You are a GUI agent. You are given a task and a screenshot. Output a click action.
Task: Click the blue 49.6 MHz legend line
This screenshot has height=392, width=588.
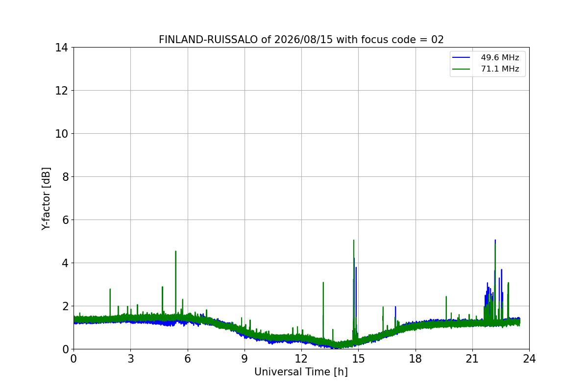click(461, 58)
